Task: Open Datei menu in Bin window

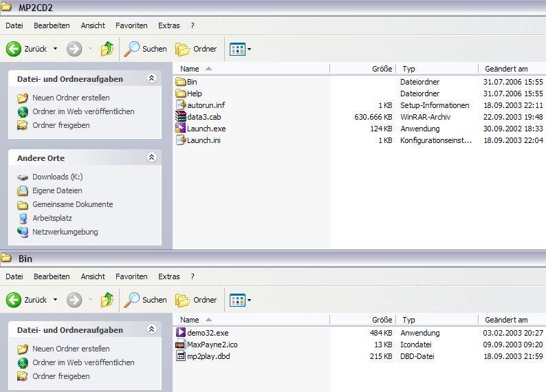Action: tap(14, 276)
